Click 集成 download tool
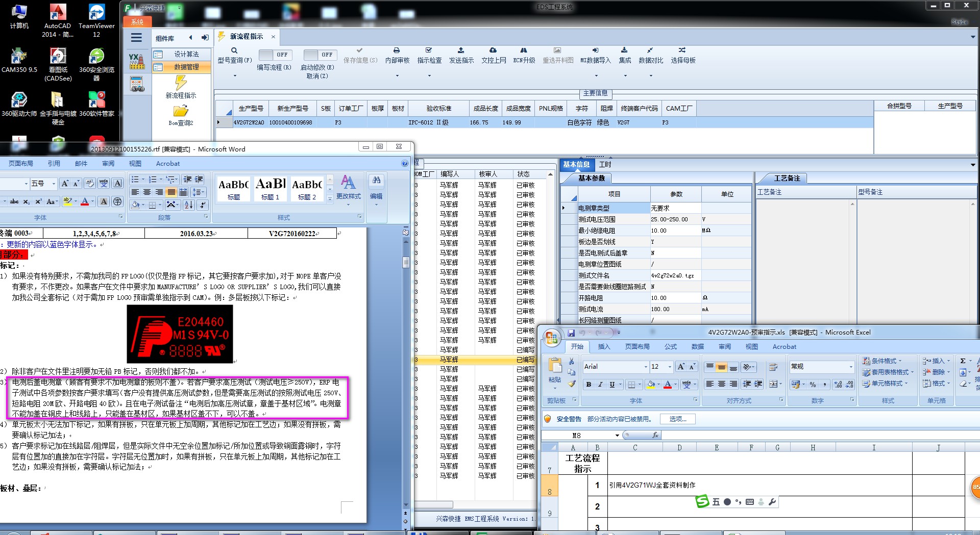Screen dimensions: 980x535 (x=625, y=55)
